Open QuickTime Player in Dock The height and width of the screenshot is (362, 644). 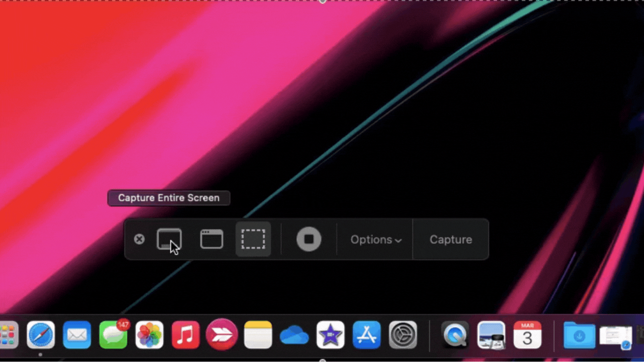coord(455,335)
